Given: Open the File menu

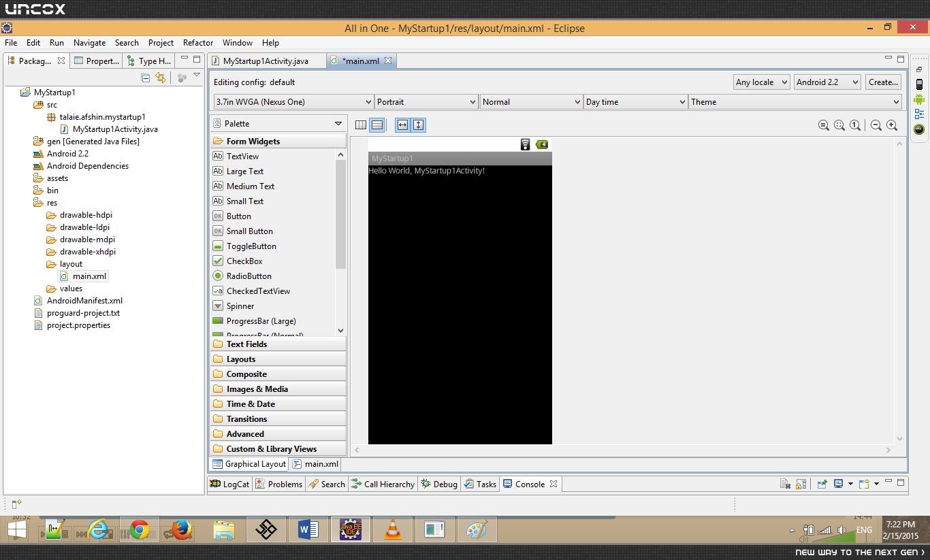Looking at the screenshot, I should click(x=11, y=43).
